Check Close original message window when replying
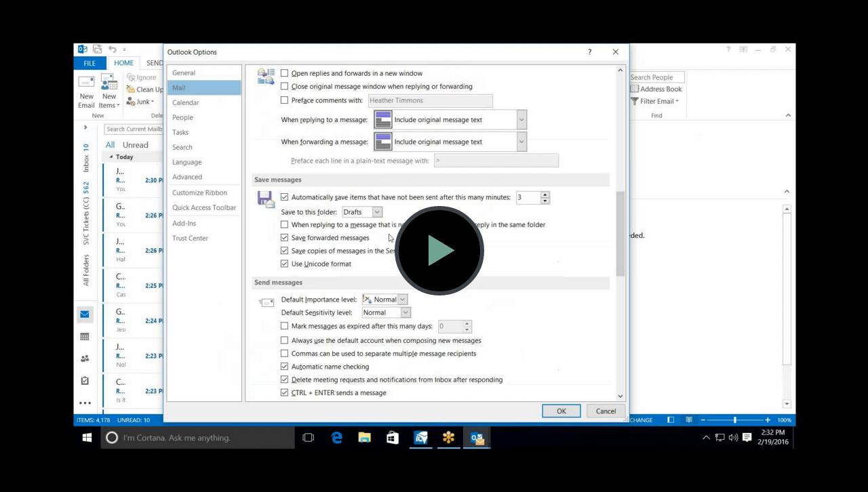 point(285,87)
